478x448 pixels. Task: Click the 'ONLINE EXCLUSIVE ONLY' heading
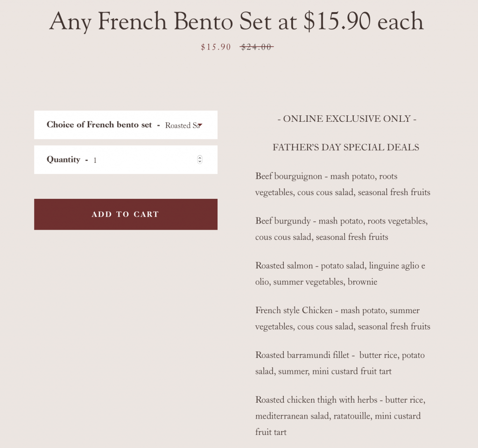point(346,119)
